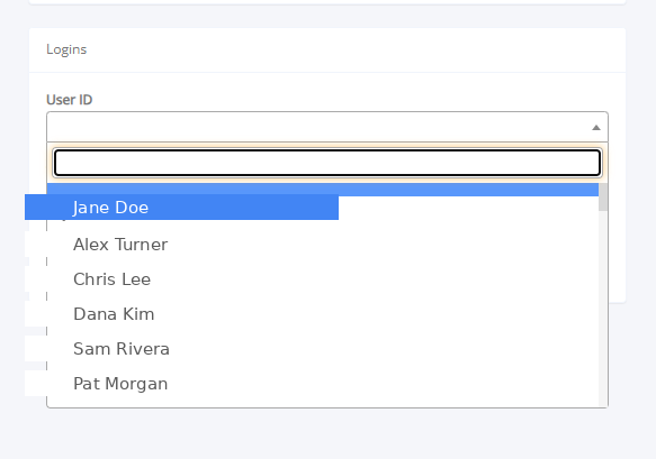Select Jane Doe from the list
656x459 pixels.
point(110,208)
